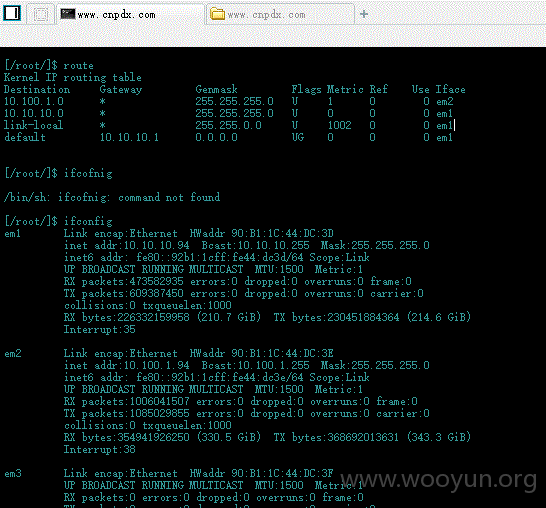
Task: Select the 'Kernel IP routing table' line
Action: click(x=73, y=77)
